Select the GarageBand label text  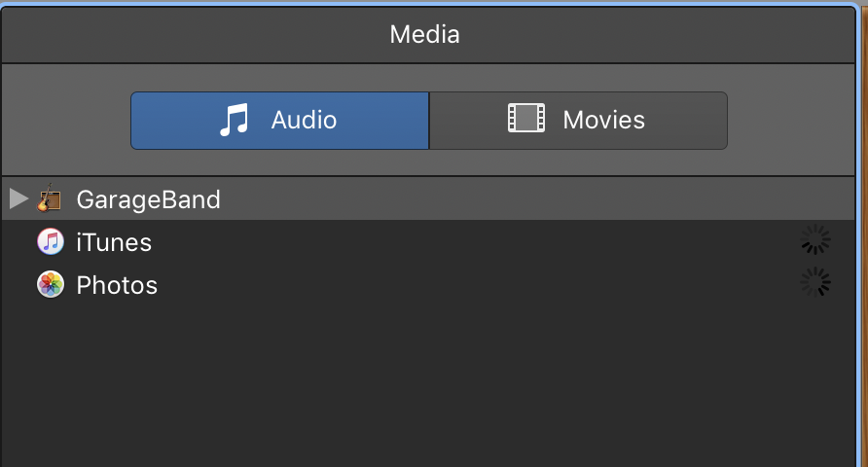tap(148, 199)
